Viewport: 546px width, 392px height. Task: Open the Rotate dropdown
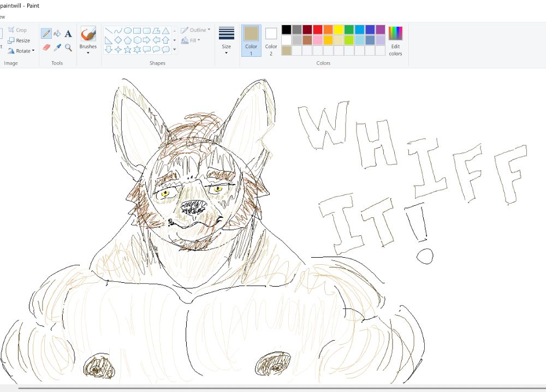22,51
